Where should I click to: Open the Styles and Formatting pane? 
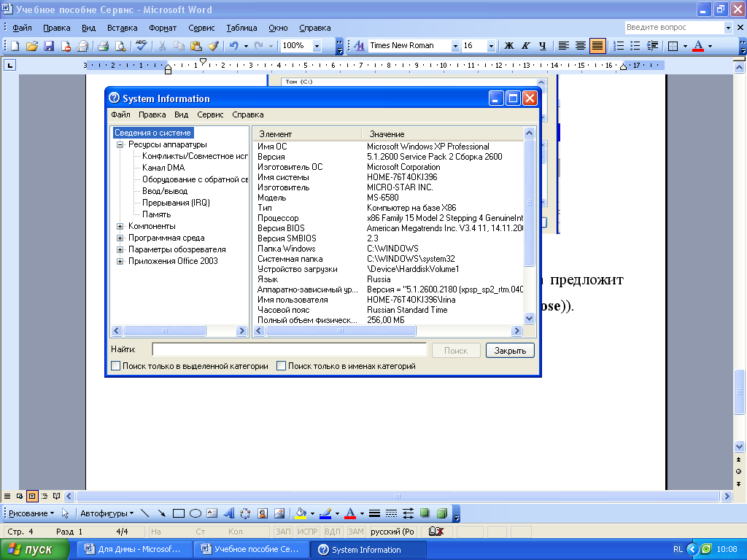[359, 46]
